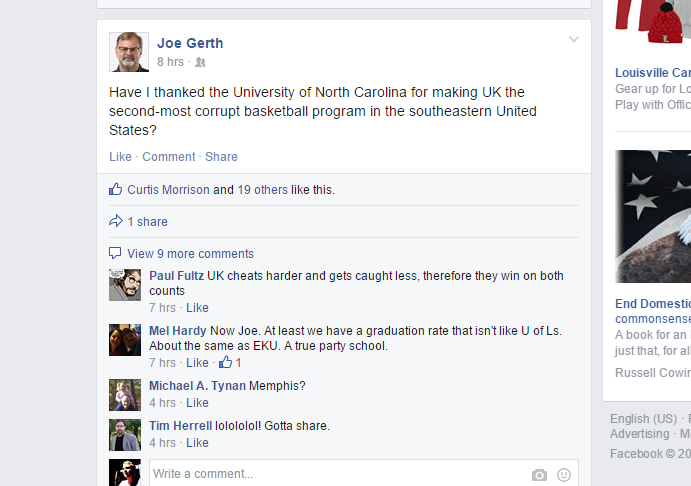
Task: Open the post options chevron menu
Action: coord(573,40)
